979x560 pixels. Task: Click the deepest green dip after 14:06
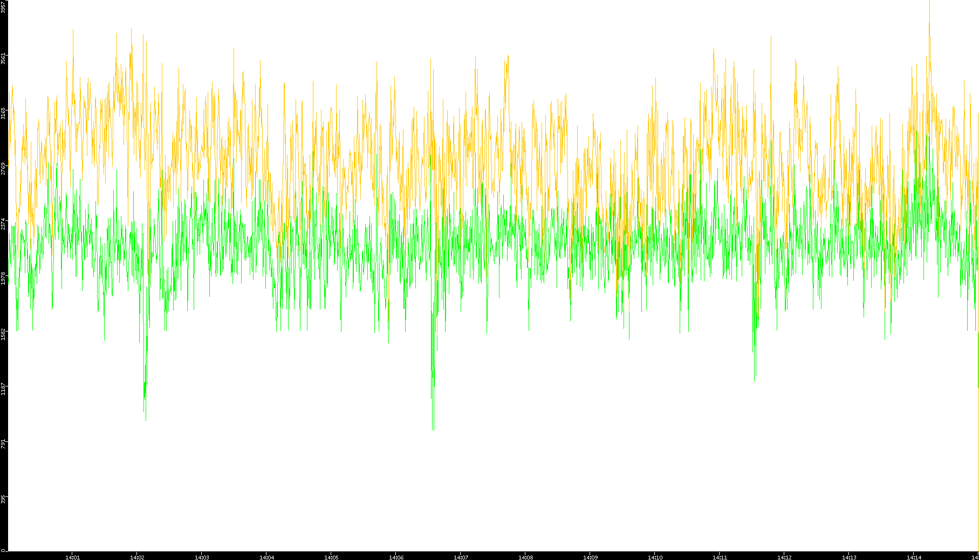coord(434,429)
